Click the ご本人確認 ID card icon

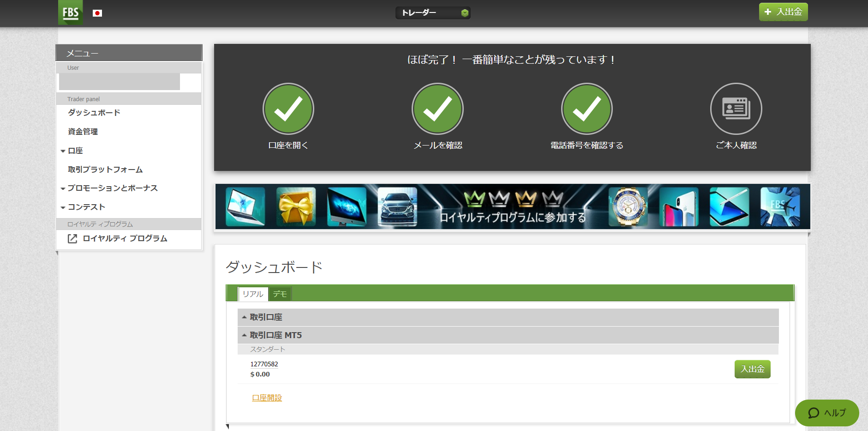pos(736,109)
